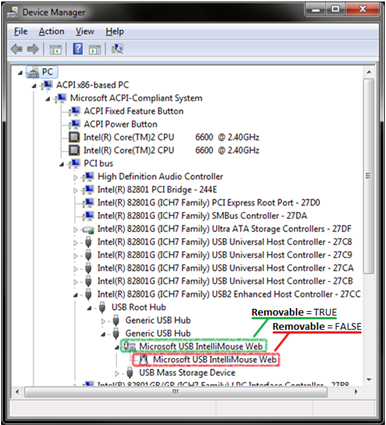Open the File menu

tap(21, 31)
